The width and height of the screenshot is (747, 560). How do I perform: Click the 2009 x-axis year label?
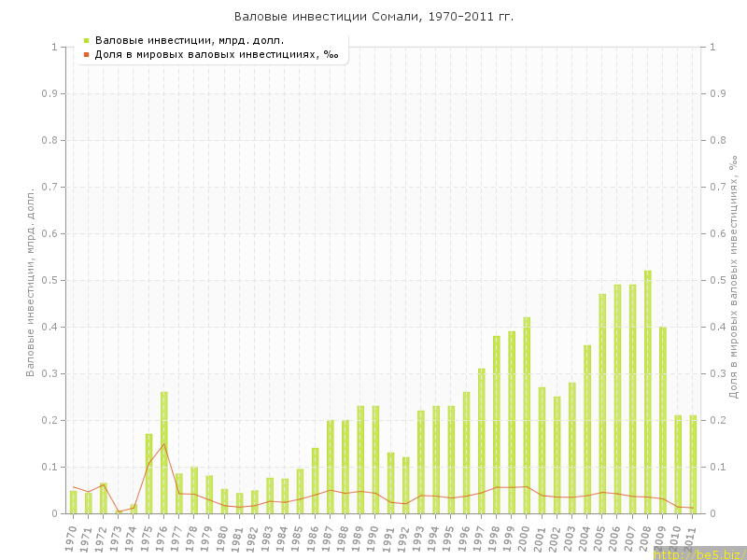pyautogui.click(x=661, y=538)
